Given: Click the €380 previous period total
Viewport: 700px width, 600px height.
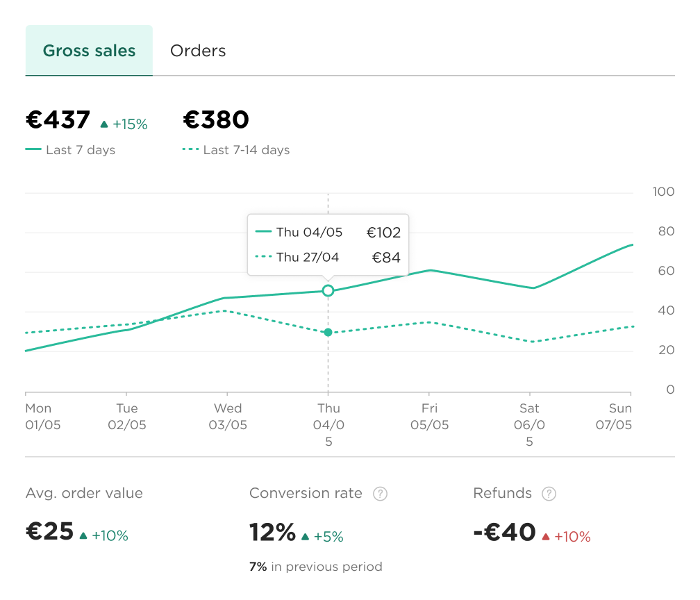Looking at the screenshot, I should click(216, 119).
